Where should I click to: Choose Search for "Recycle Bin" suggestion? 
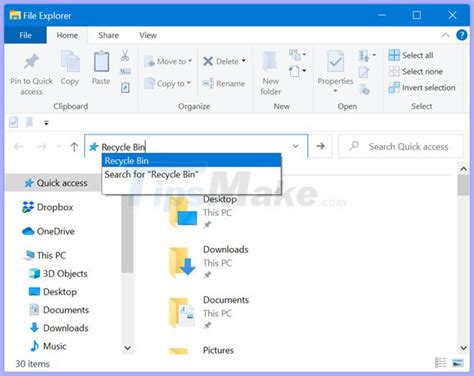pos(191,174)
